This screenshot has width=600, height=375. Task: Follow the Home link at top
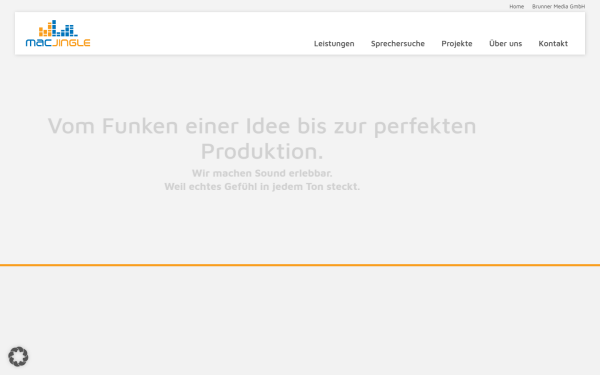516,7
